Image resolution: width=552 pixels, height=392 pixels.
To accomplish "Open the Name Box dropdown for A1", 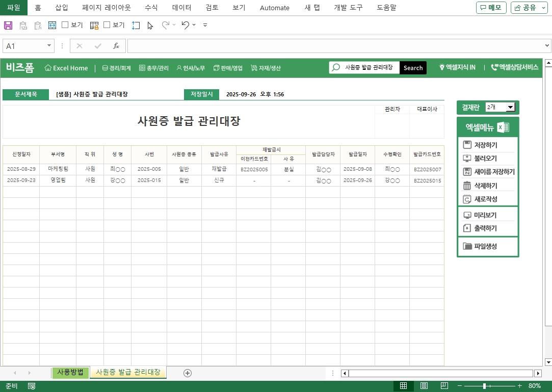I will (49, 46).
